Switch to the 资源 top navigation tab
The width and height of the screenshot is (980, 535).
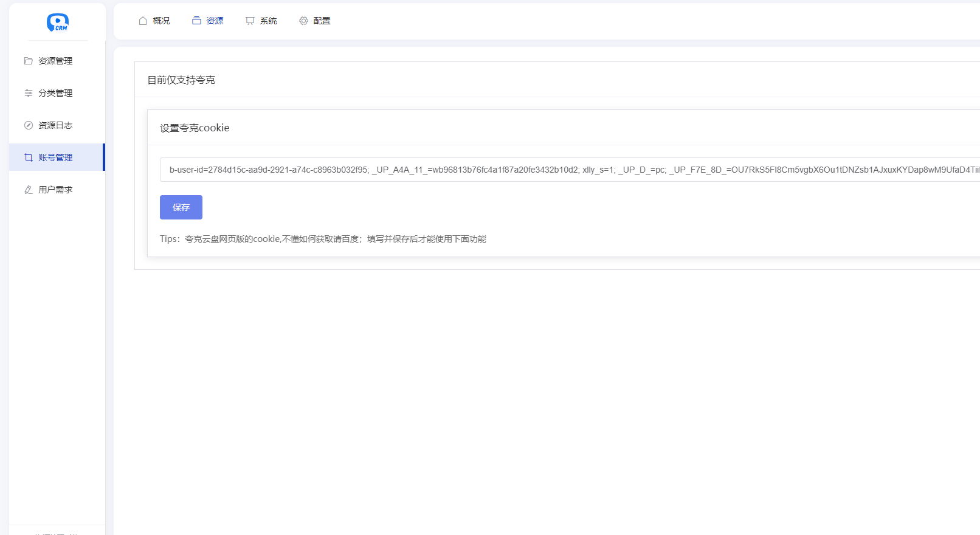coord(215,21)
